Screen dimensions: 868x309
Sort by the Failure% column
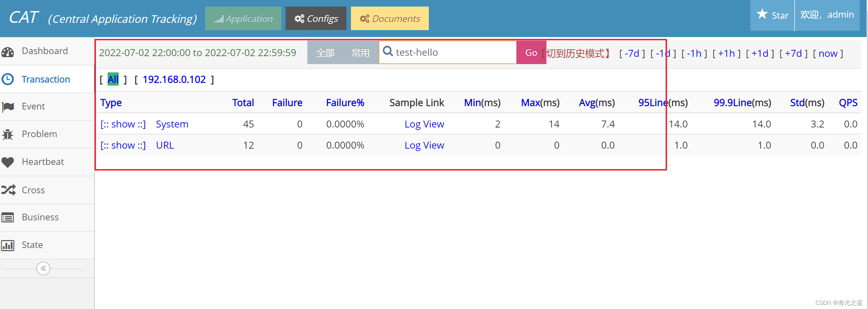[x=345, y=103]
